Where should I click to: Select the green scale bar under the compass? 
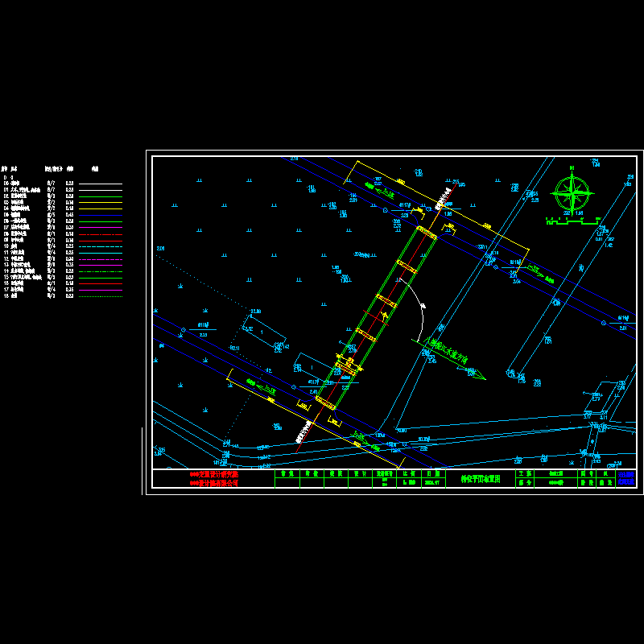click(x=573, y=220)
